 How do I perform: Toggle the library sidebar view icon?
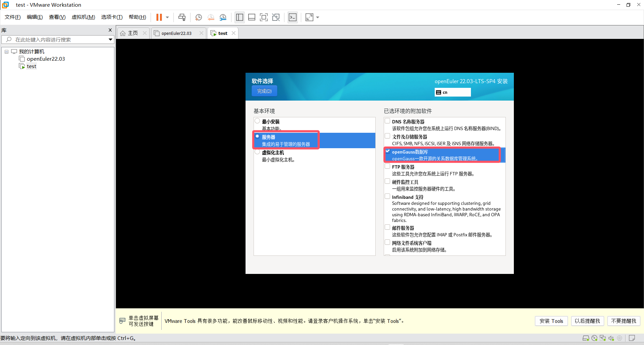(x=239, y=17)
